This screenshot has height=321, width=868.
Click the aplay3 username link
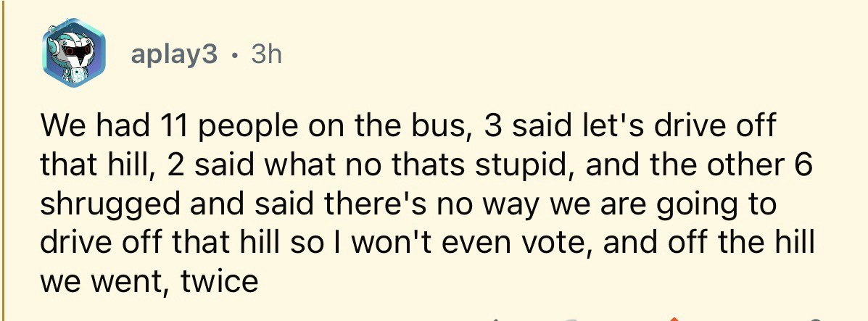(x=174, y=55)
